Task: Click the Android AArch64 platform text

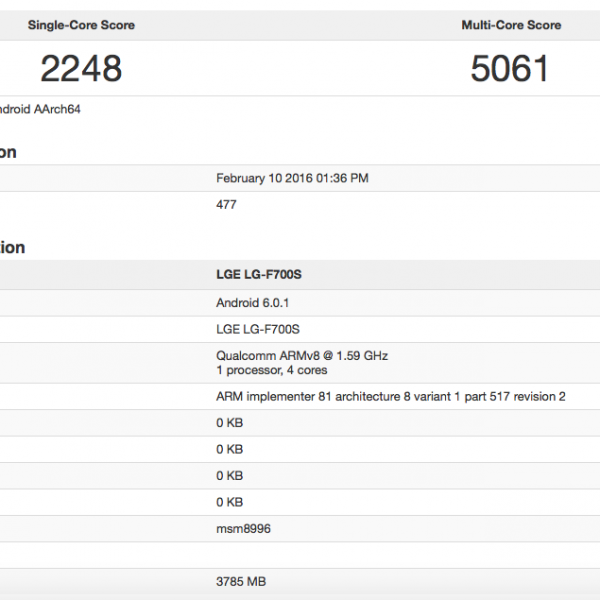Action: [x=40, y=109]
